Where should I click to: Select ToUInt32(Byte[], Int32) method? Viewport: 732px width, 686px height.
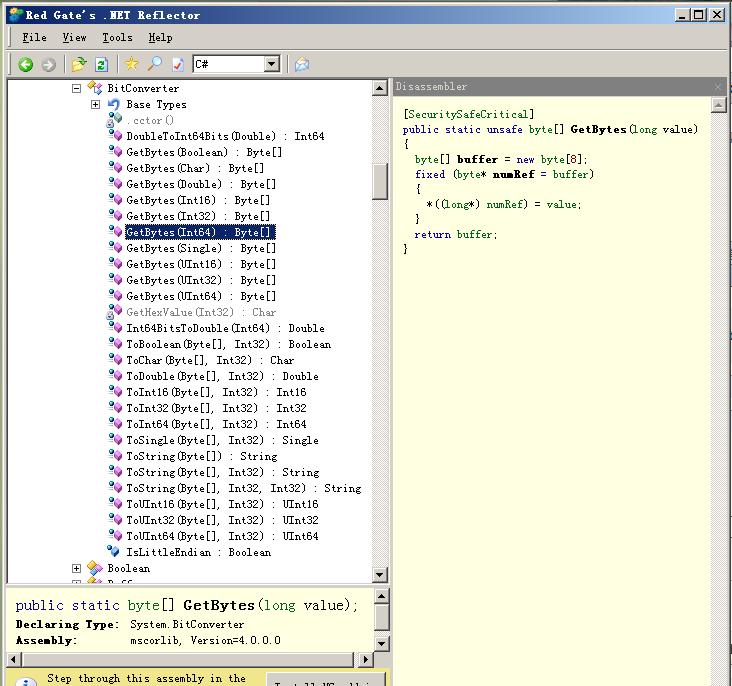(222, 520)
